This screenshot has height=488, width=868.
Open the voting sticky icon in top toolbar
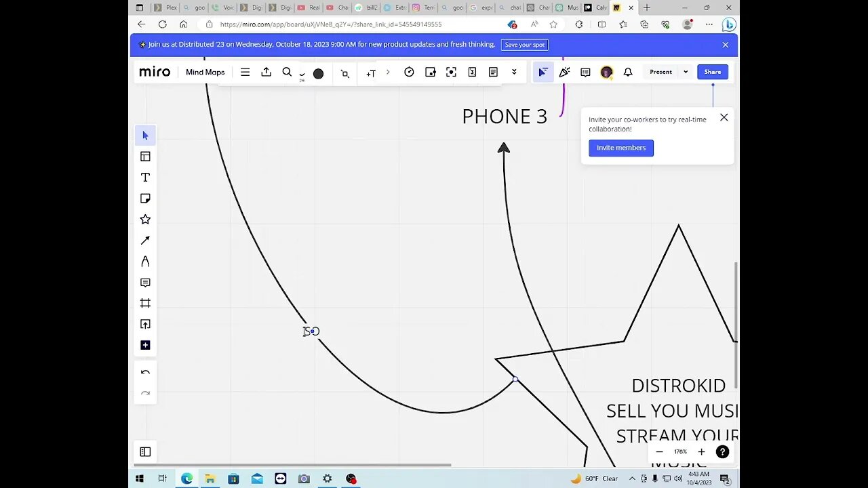pyautogui.click(x=430, y=73)
